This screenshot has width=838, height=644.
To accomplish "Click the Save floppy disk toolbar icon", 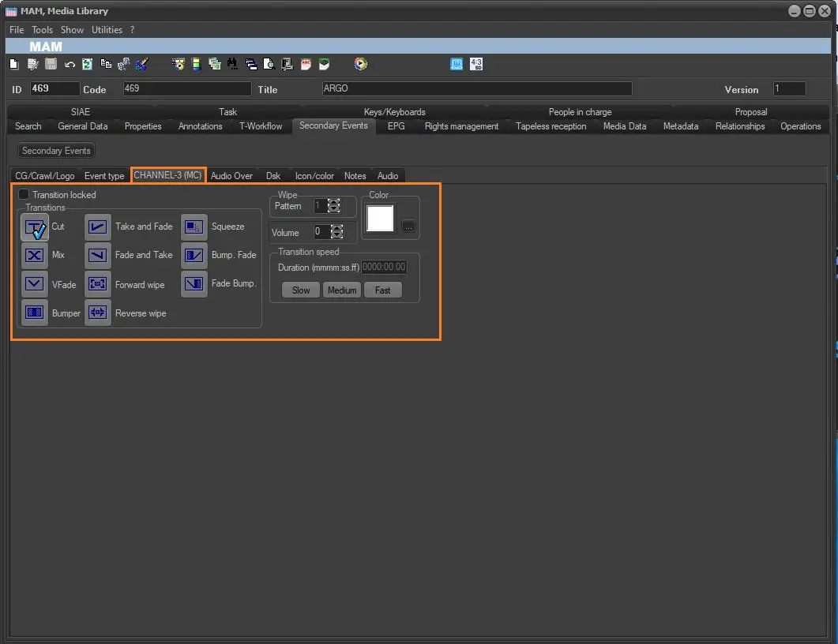I will pyautogui.click(x=51, y=65).
